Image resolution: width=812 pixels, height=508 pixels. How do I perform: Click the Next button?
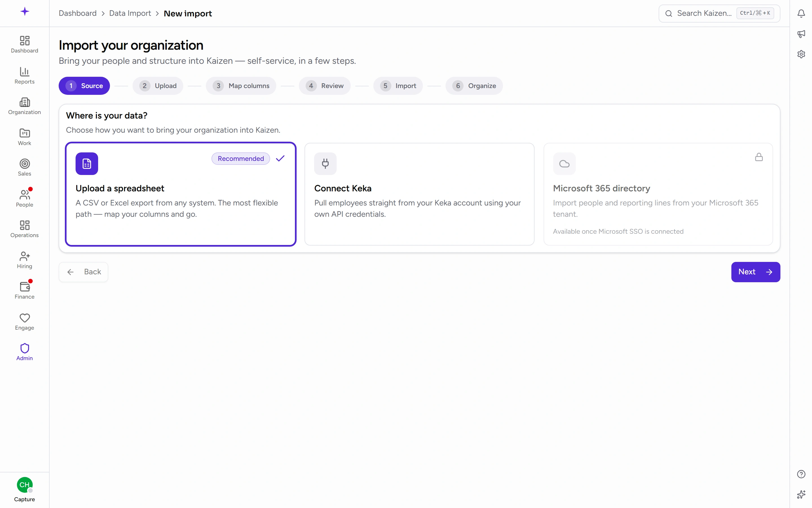pos(755,272)
